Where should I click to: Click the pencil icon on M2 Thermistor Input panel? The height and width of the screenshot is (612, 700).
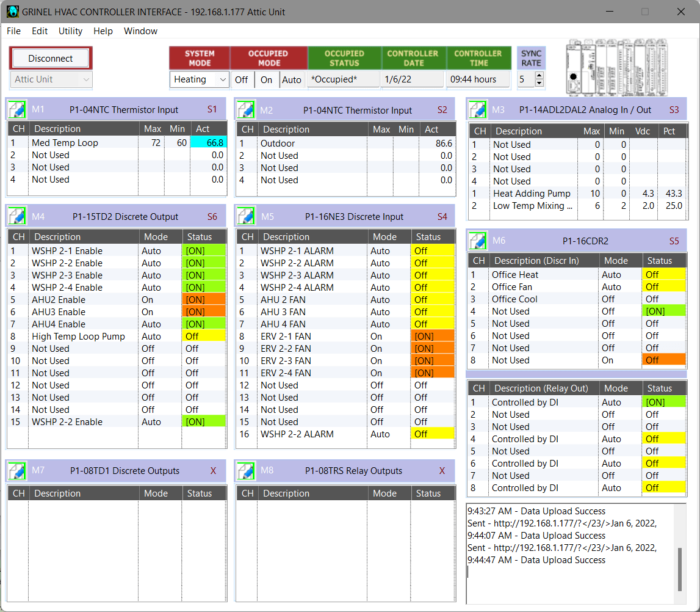click(245, 109)
